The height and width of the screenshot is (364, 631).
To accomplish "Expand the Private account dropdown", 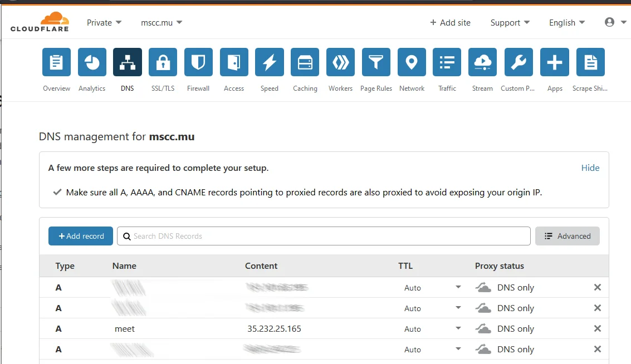I will pyautogui.click(x=104, y=22).
